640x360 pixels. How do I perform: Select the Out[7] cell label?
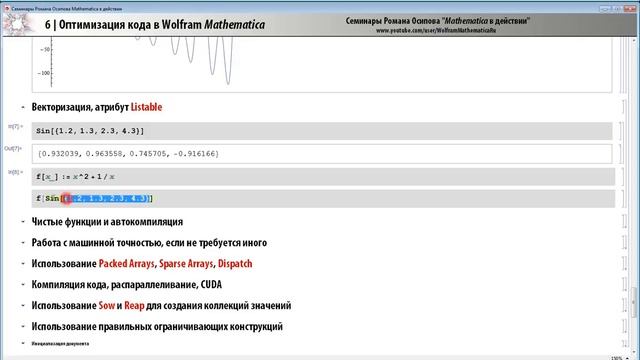coord(13,149)
